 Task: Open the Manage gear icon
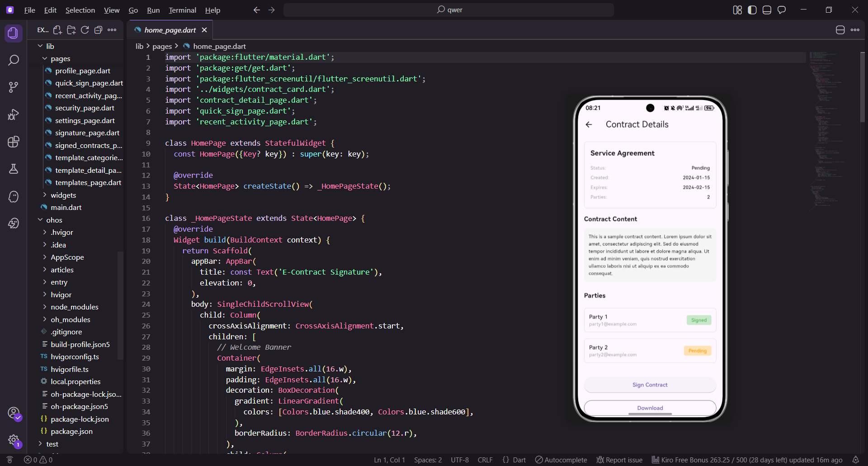tap(14, 440)
